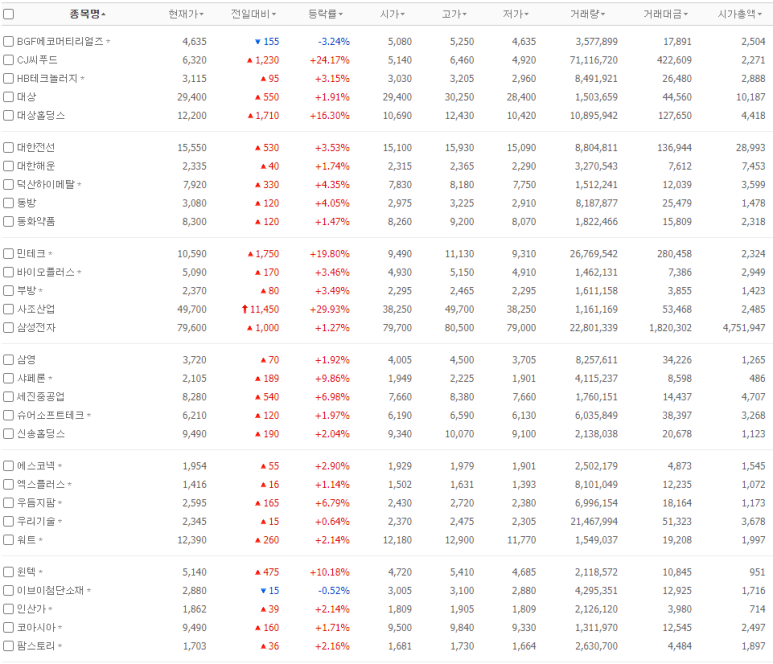The image size is (773, 664).
Task: Open the 샤페론 stock link
Action: coord(31,379)
